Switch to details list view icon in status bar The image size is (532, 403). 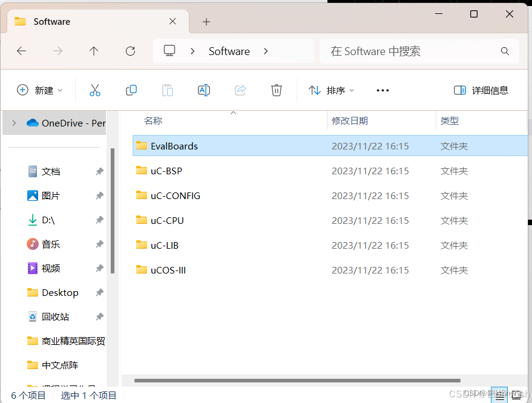[499, 395]
